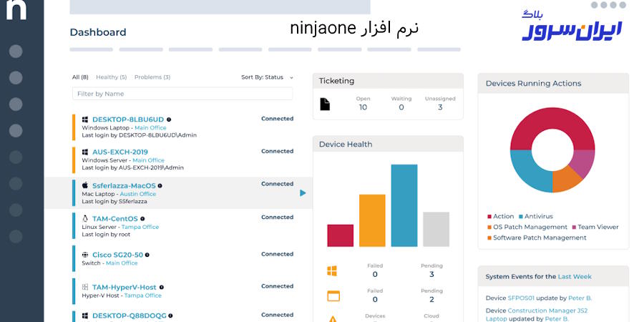644x322 pixels.
Task: Click the NinjaOne logo in sidebar
Action: point(16,9)
